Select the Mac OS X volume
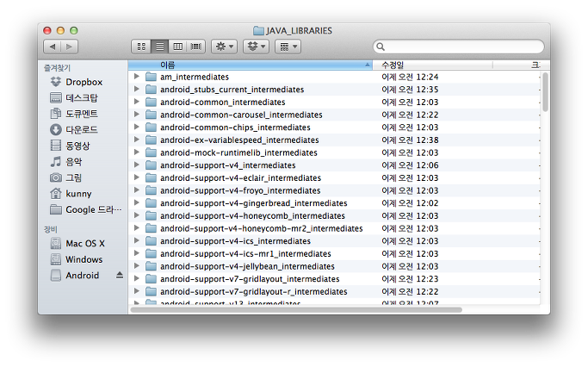 (x=77, y=244)
